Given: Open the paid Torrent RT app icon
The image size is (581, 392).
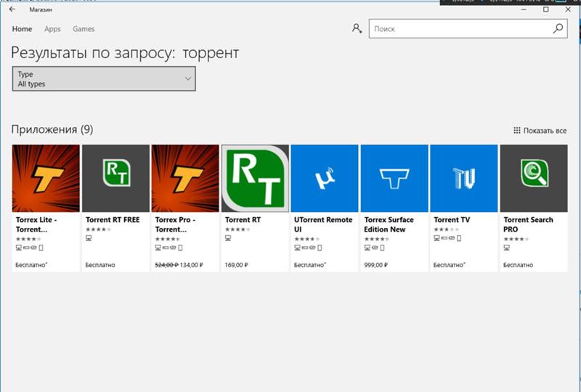Looking at the screenshot, I should (255, 179).
